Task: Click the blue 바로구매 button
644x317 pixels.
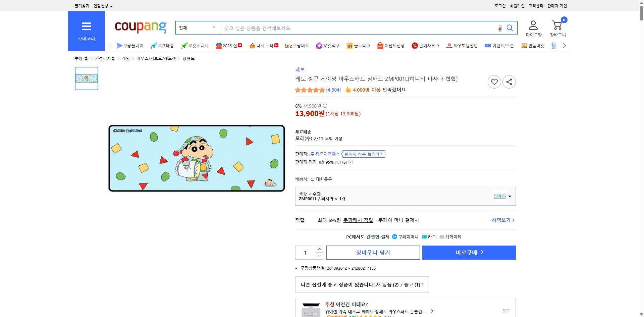Action: click(469, 252)
